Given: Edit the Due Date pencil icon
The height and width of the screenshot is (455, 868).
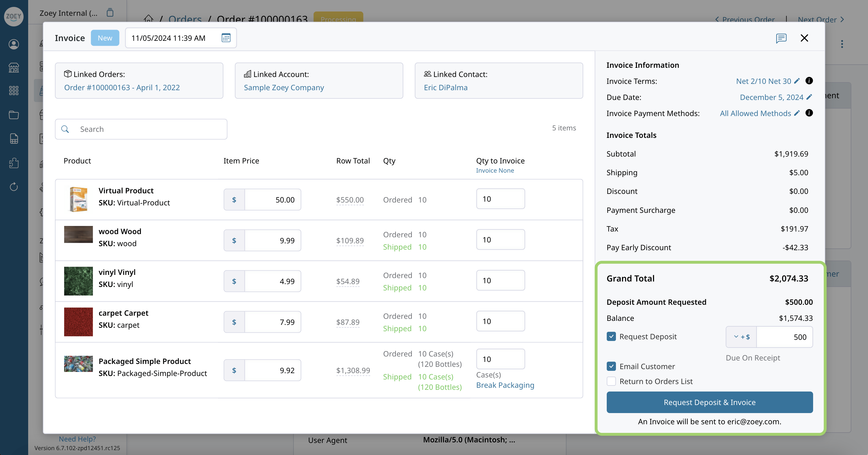Looking at the screenshot, I should [809, 97].
